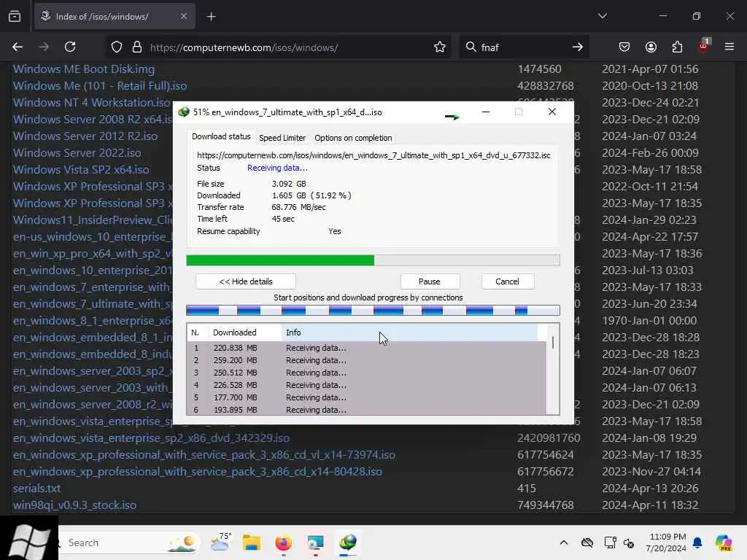Open the xp professional x14-73974.iso link

coord(204,455)
